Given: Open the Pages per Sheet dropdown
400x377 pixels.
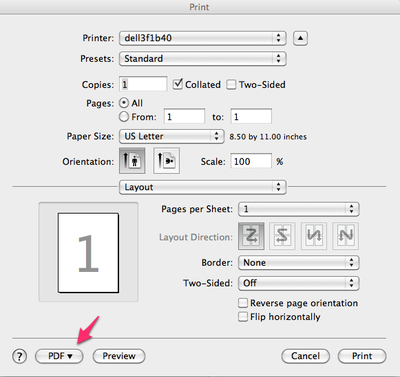Looking at the screenshot, I should (299, 209).
